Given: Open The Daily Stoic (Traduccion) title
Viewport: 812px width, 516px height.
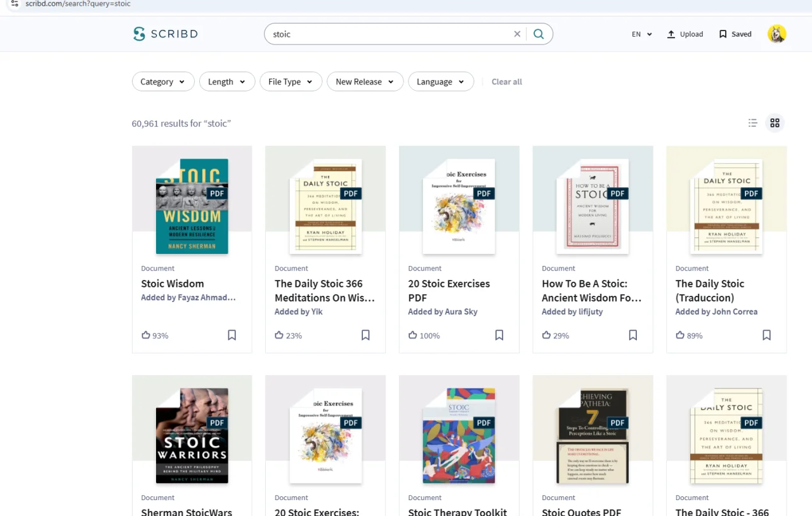Looking at the screenshot, I should point(710,291).
